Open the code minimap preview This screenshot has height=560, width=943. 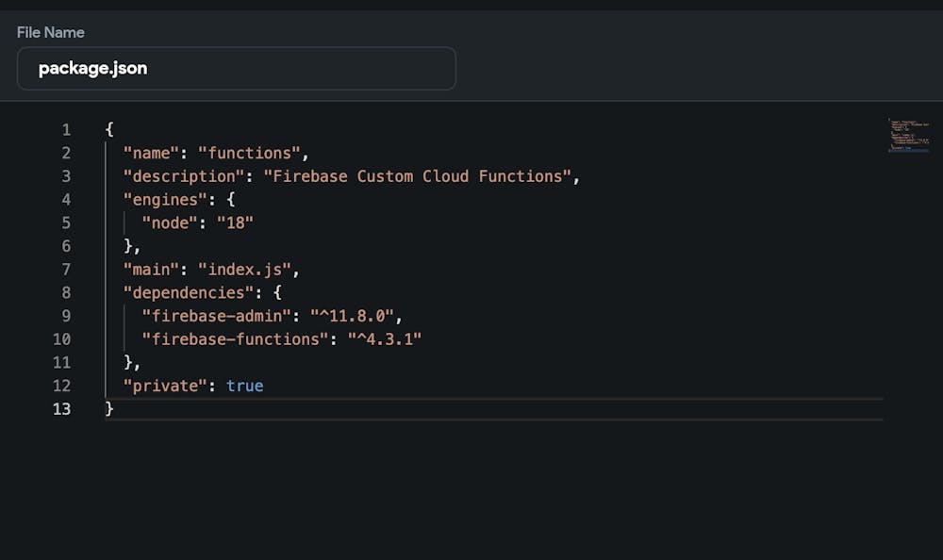[908, 136]
